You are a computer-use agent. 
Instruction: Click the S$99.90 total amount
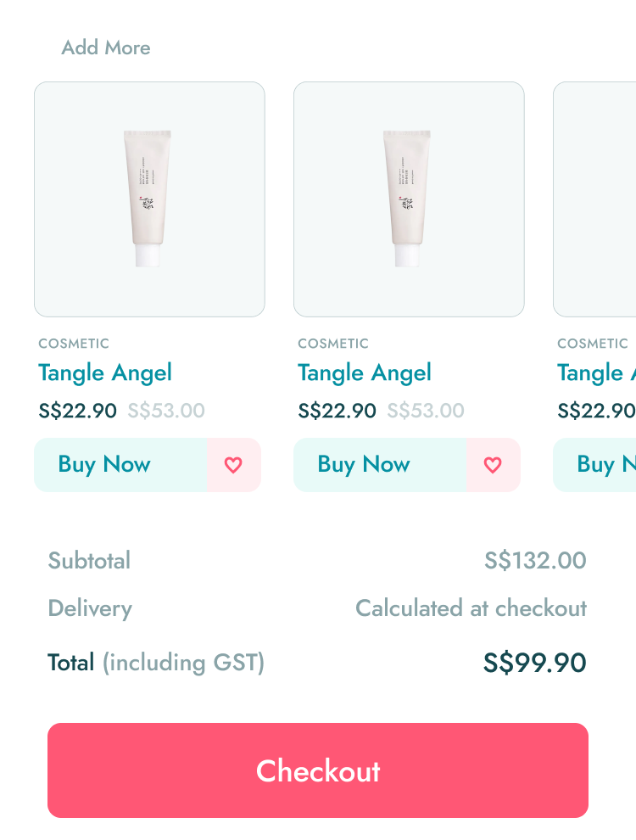(x=534, y=663)
